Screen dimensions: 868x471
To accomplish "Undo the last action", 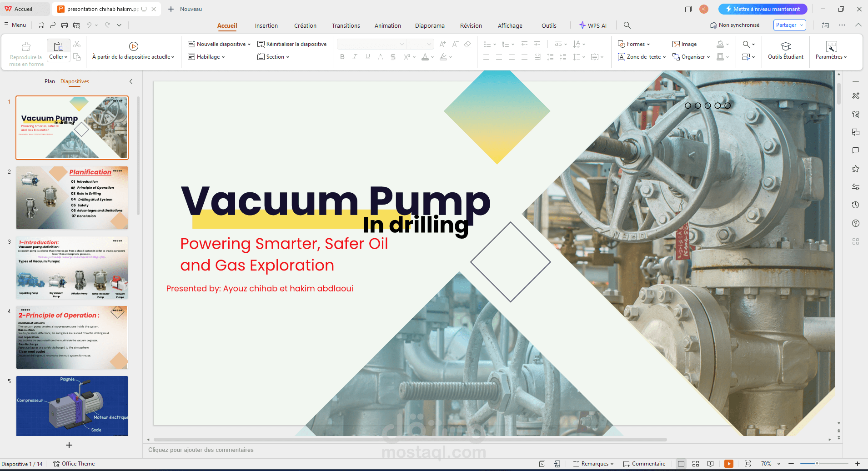I will coord(89,25).
